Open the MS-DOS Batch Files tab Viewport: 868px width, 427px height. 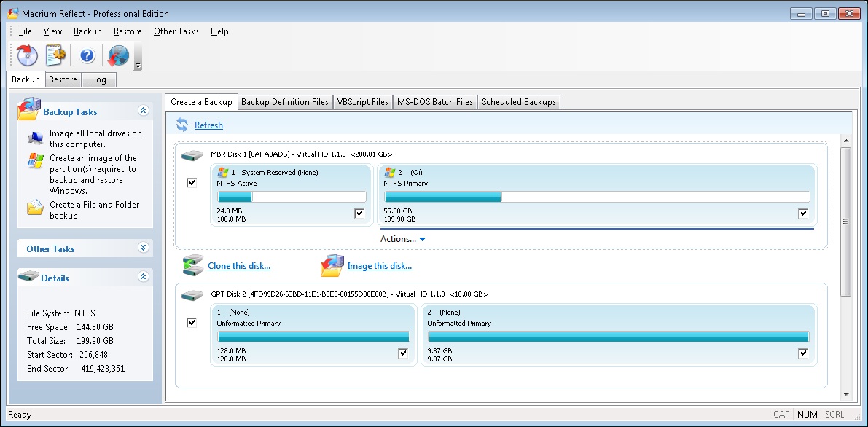coord(435,102)
